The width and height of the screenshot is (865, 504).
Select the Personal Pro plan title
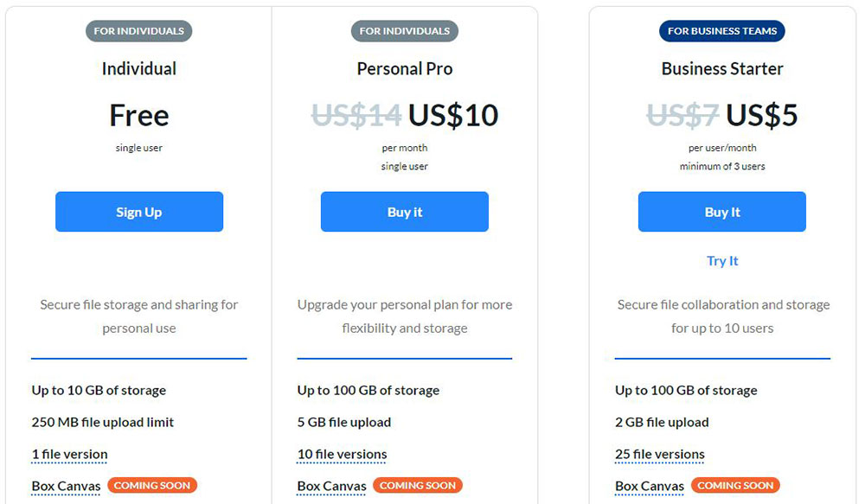[405, 69]
